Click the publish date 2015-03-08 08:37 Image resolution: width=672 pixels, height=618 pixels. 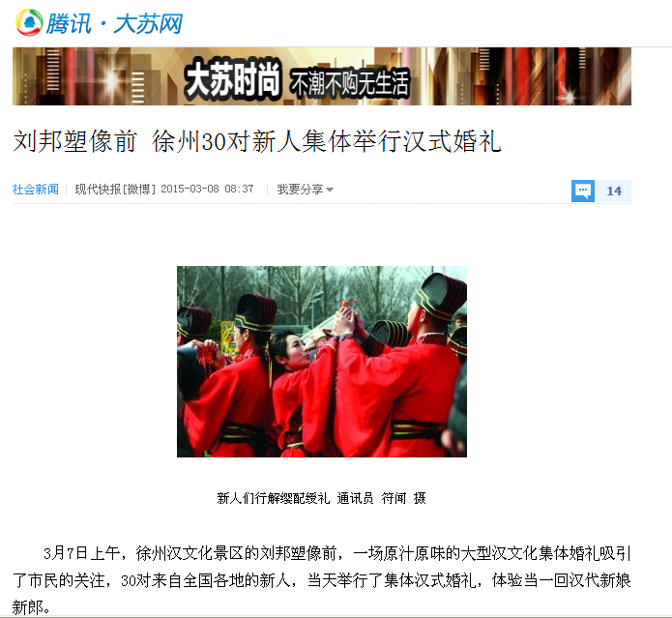coord(207,189)
